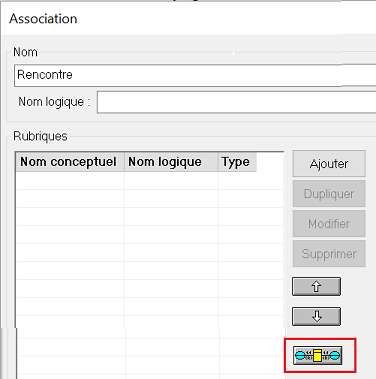
Task: Move rubrique down with arrow button
Action: pos(316,316)
